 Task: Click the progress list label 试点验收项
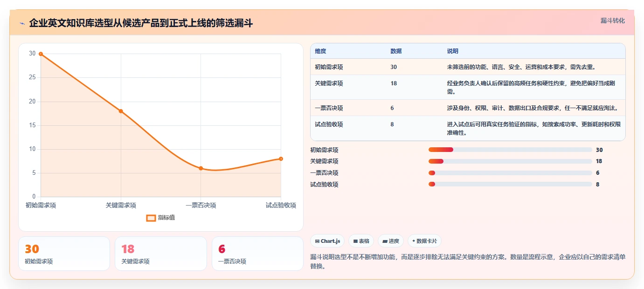[x=324, y=185]
